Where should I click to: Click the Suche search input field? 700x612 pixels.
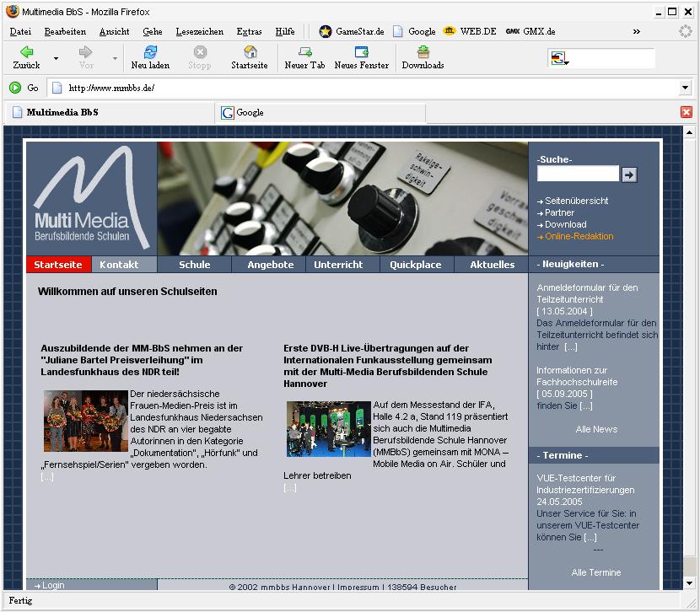578,174
